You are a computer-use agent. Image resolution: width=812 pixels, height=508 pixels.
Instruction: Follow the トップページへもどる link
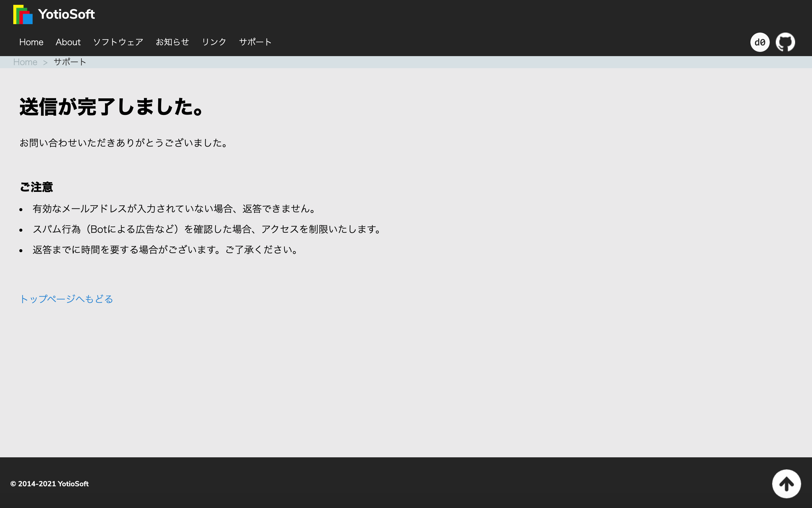66,299
